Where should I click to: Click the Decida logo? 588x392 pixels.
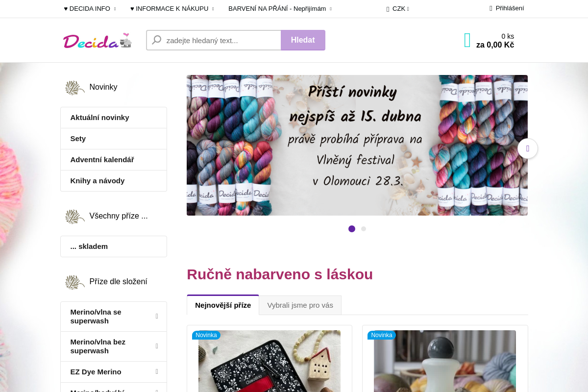98,41
